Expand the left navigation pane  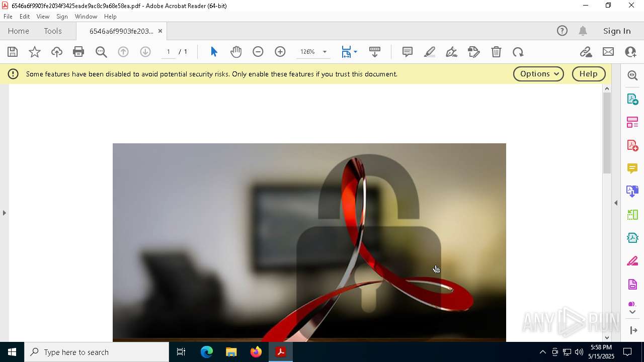(x=4, y=213)
